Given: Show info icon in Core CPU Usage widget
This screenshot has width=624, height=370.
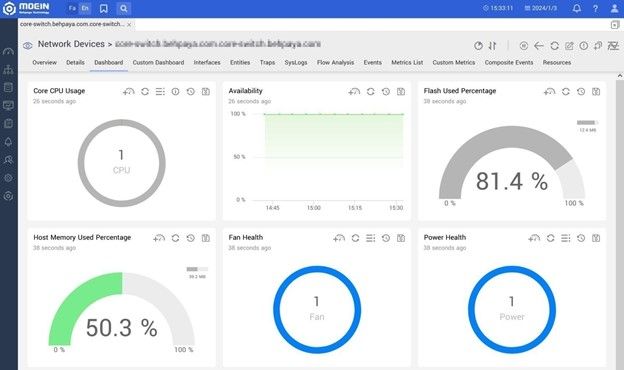Looking at the screenshot, I should (175, 92).
